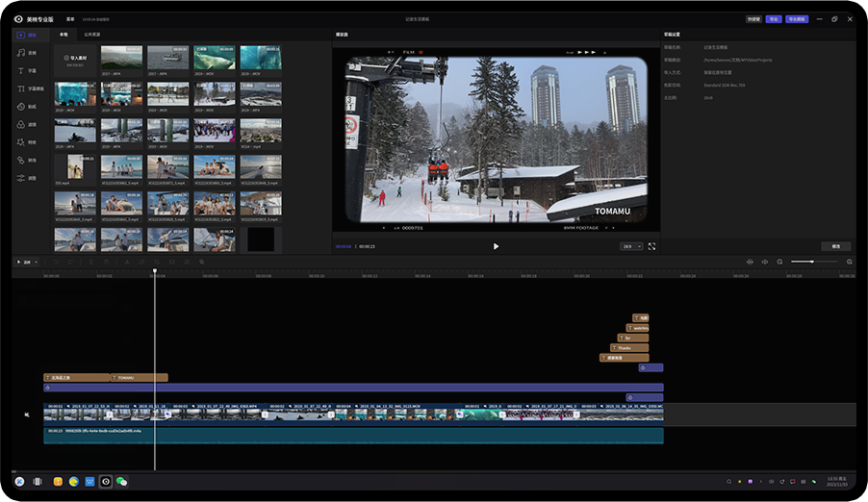This screenshot has height=502, width=868.
Task: Select the short purple clip under end credits
Action: coord(651,367)
